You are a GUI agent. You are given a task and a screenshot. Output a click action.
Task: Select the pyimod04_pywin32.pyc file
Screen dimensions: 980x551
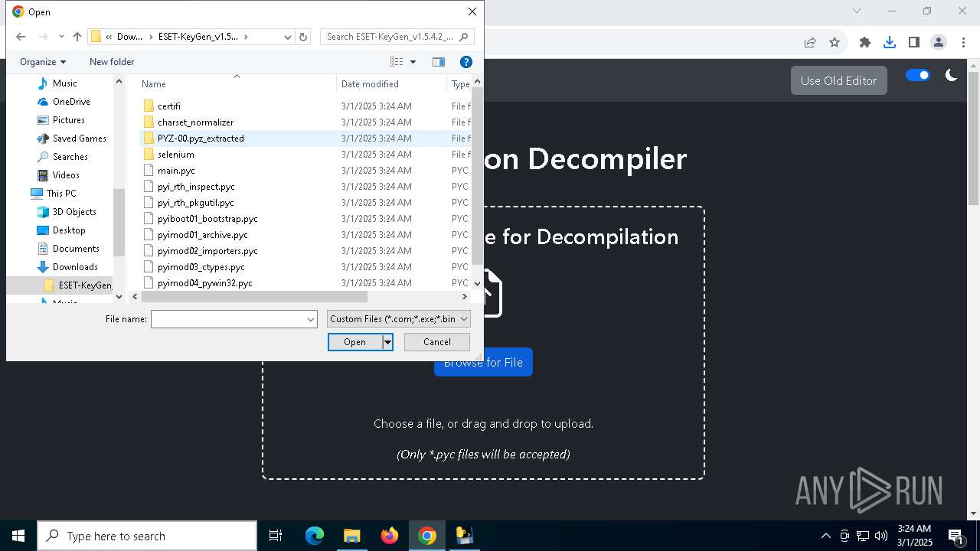(x=205, y=283)
